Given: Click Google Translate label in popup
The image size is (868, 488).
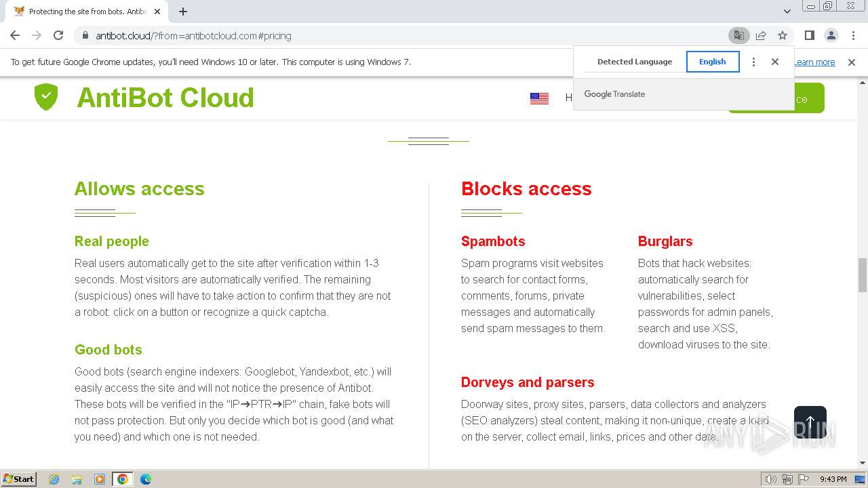Looking at the screenshot, I should click(x=614, y=94).
